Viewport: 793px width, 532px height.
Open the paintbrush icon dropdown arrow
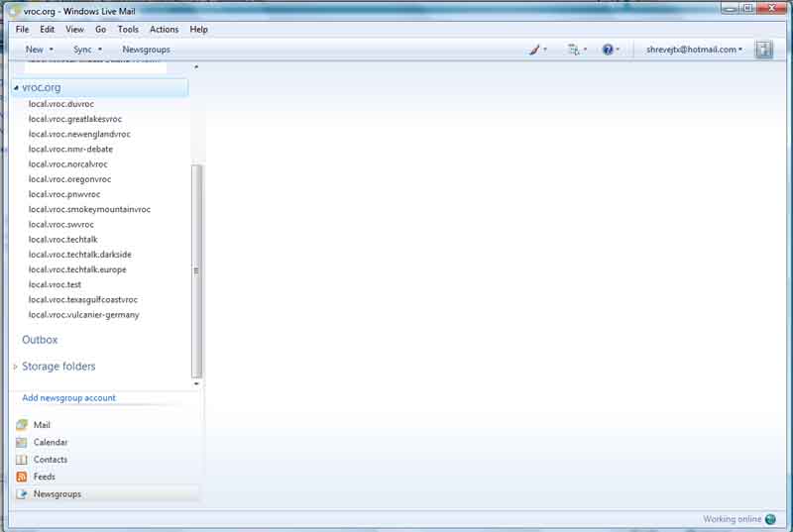pyautogui.click(x=545, y=50)
